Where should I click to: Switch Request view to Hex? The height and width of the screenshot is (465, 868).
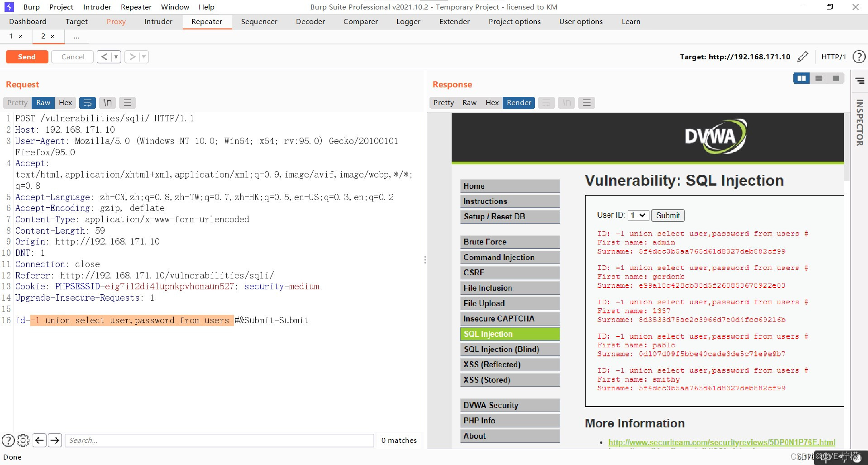[x=65, y=103]
